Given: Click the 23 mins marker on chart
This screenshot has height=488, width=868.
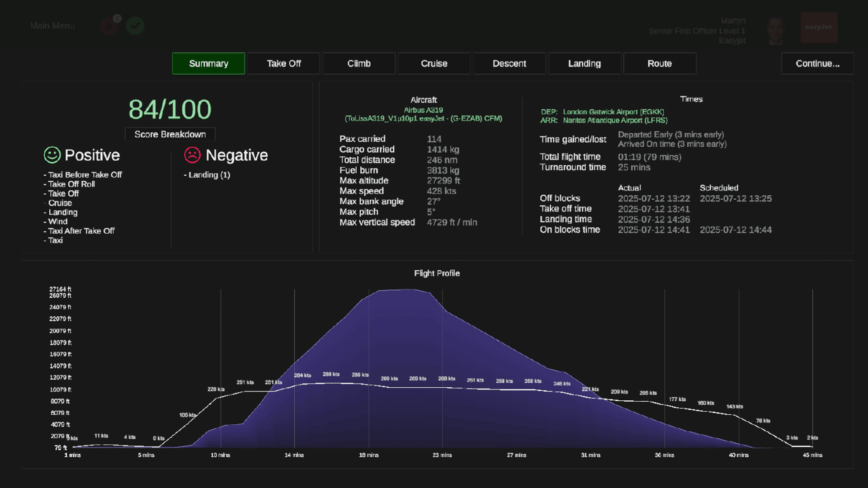Looking at the screenshot, I should (442, 455).
